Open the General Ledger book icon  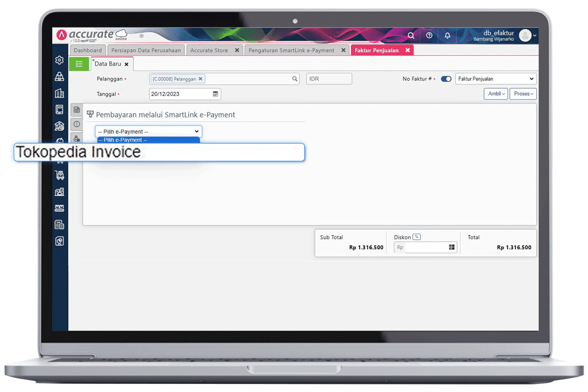point(59,110)
